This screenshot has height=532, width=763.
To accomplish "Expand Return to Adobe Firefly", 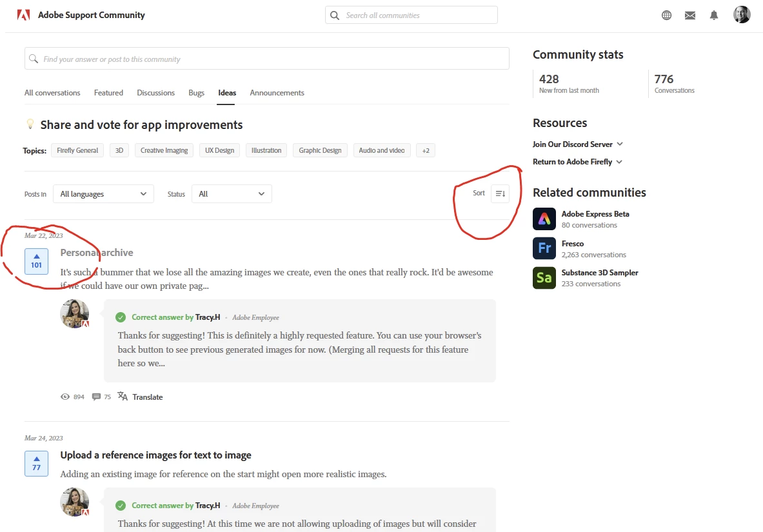I will click(578, 162).
